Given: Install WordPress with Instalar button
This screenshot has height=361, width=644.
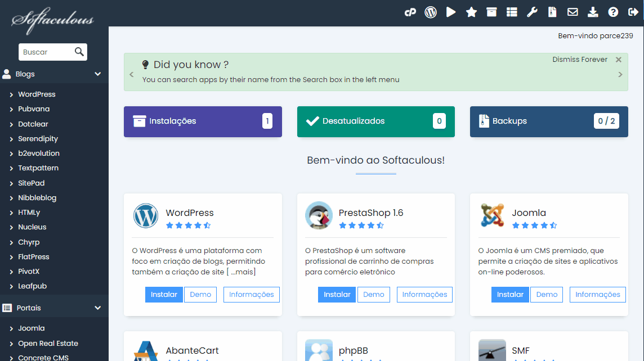Looking at the screenshot, I should tap(164, 295).
